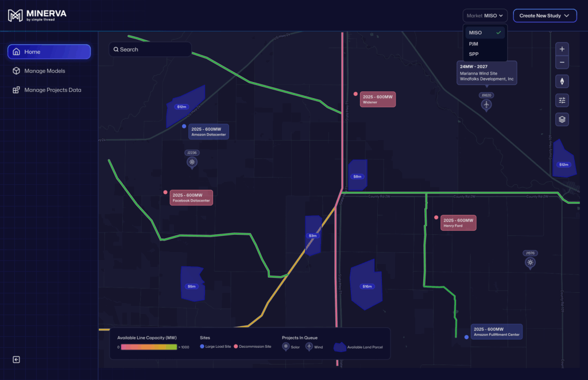
Task: Click checkmark next to MISO option
Action: (498, 33)
